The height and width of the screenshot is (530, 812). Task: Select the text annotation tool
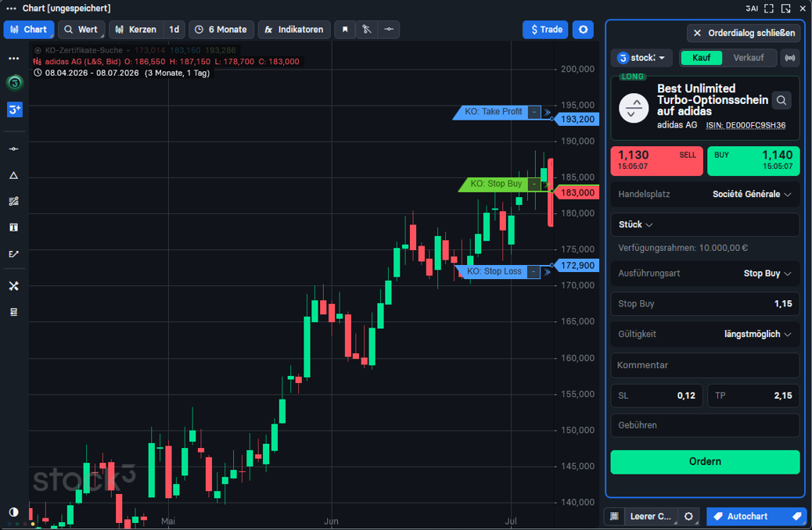14,227
